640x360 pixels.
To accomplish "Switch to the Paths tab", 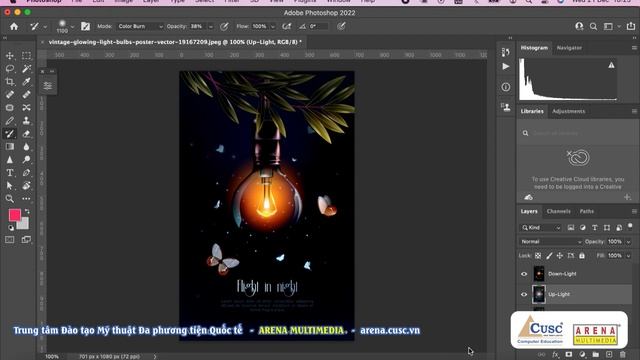I will [x=587, y=211].
